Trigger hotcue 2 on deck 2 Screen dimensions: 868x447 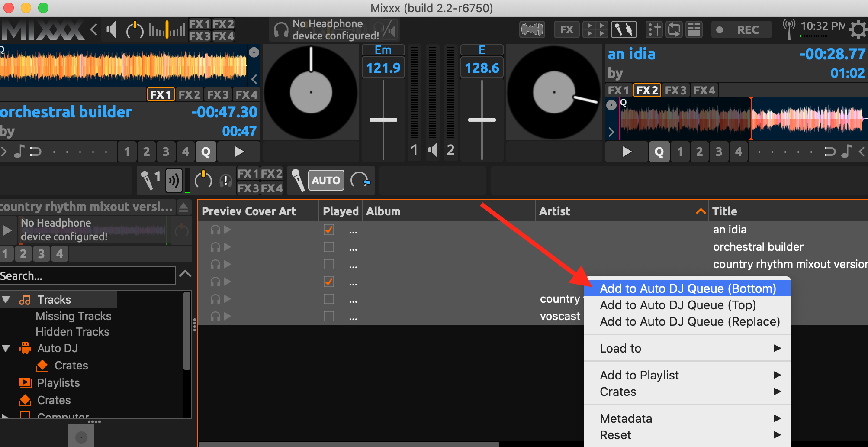[699, 152]
